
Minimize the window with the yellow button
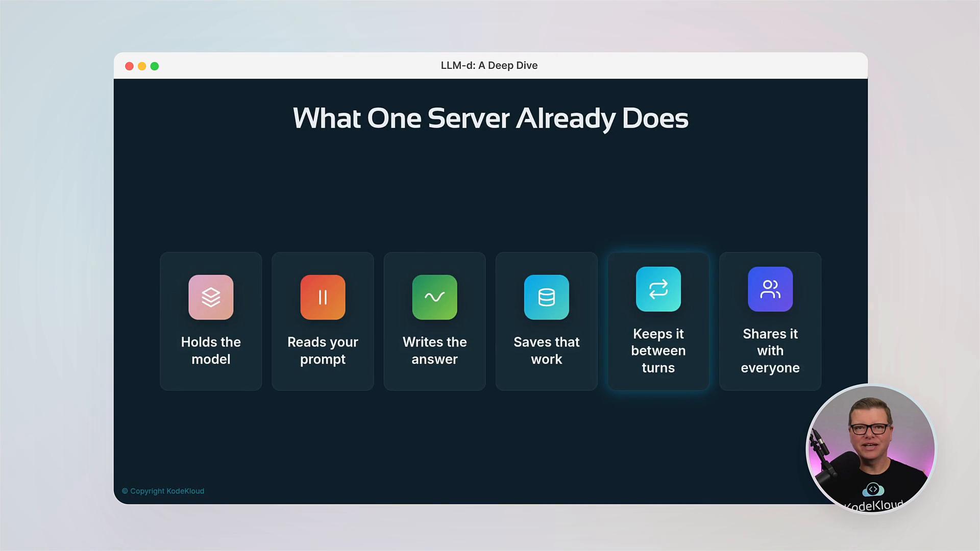[x=142, y=66]
